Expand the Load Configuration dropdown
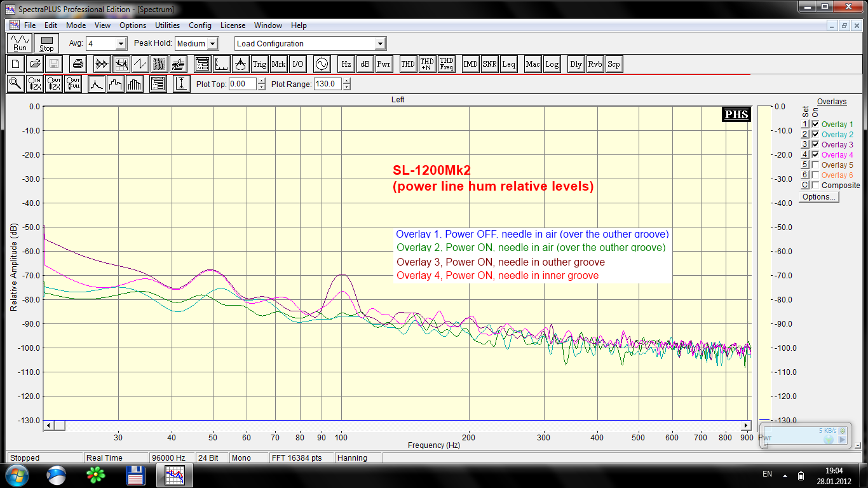Screen dimensions: 868x488 [380, 44]
